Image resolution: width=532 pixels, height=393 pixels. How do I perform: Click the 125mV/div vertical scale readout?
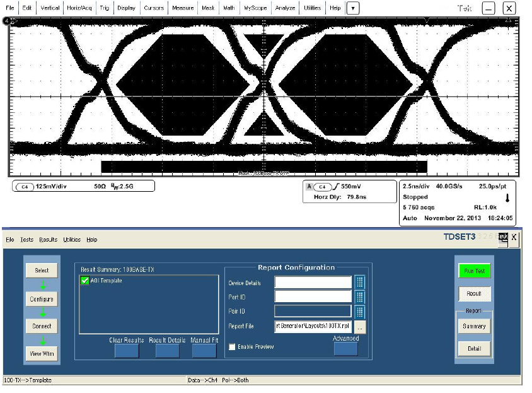coord(51,187)
